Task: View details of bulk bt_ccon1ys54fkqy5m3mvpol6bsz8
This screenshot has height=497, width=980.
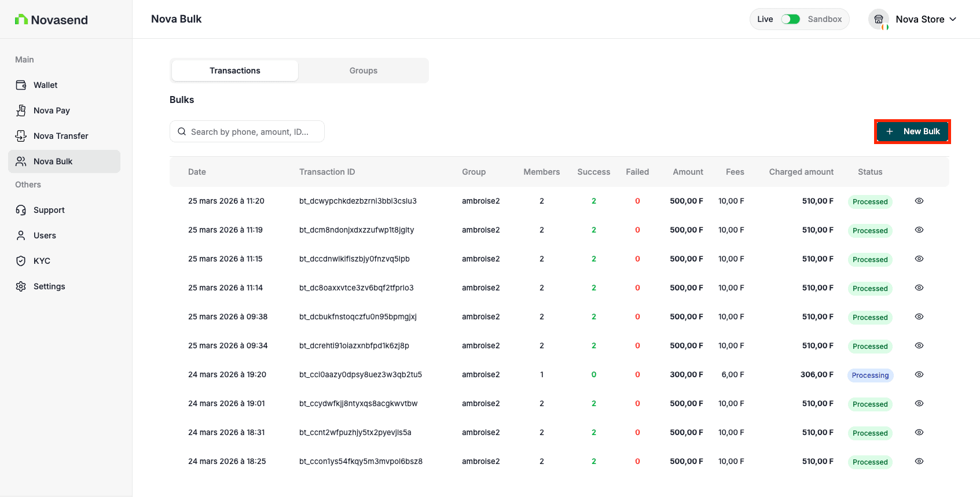Action: coord(919,461)
